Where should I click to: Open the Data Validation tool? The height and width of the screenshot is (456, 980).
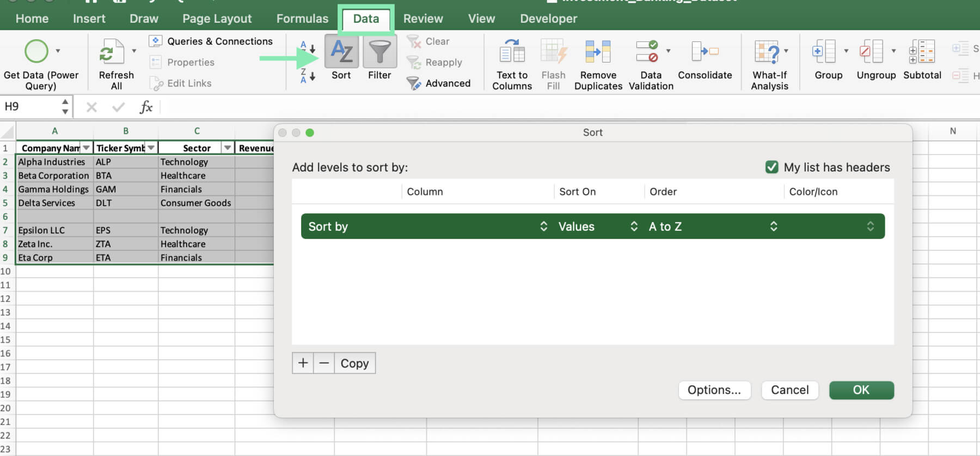pyautogui.click(x=651, y=64)
